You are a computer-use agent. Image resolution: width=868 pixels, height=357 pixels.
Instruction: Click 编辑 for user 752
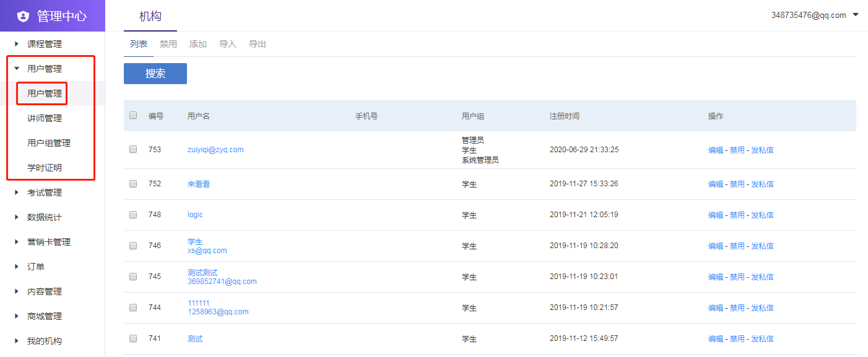pyautogui.click(x=716, y=184)
